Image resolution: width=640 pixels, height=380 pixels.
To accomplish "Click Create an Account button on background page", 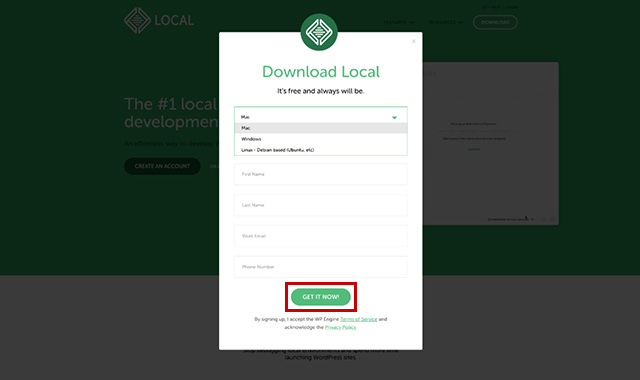I will click(x=162, y=166).
